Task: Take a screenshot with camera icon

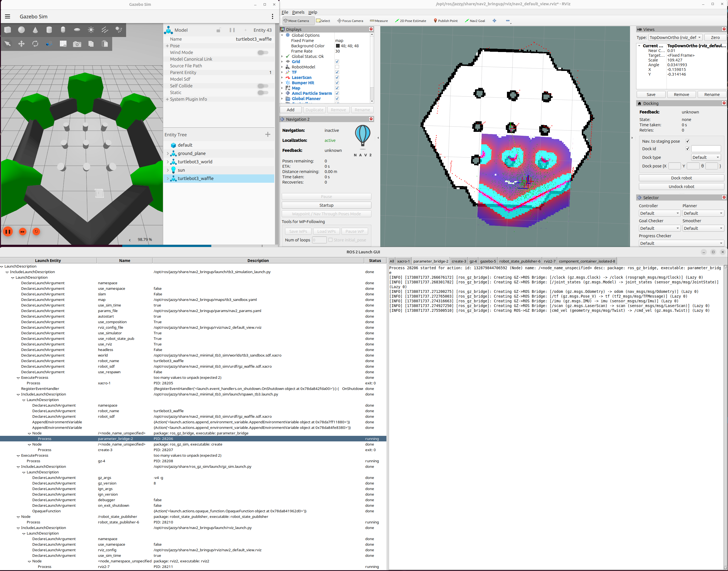Action: [77, 44]
